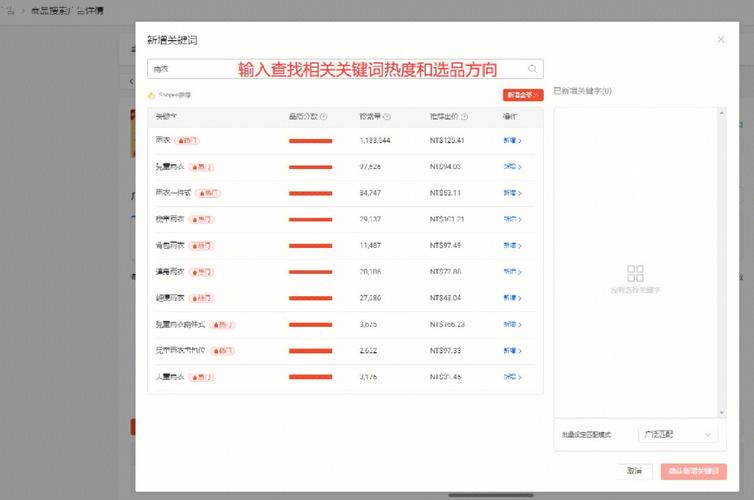
Task: Click the search volume value 11,487
Action: point(370,246)
